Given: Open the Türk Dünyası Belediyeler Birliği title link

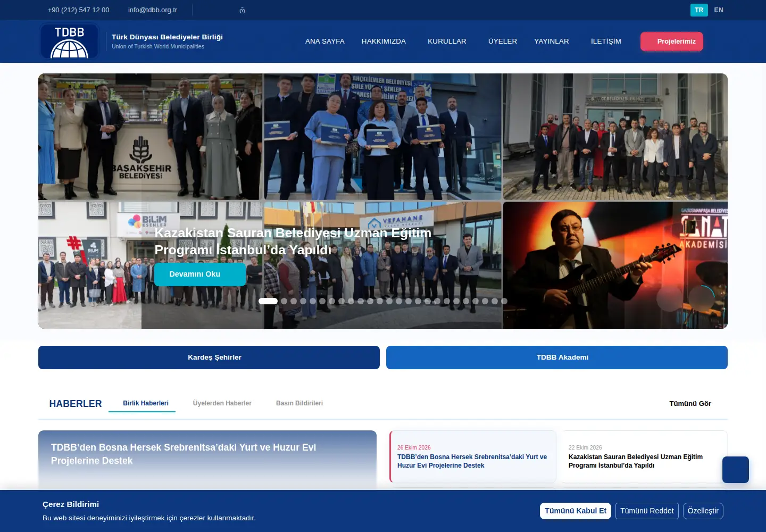Looking at the screenshot, I should [167, 37].
